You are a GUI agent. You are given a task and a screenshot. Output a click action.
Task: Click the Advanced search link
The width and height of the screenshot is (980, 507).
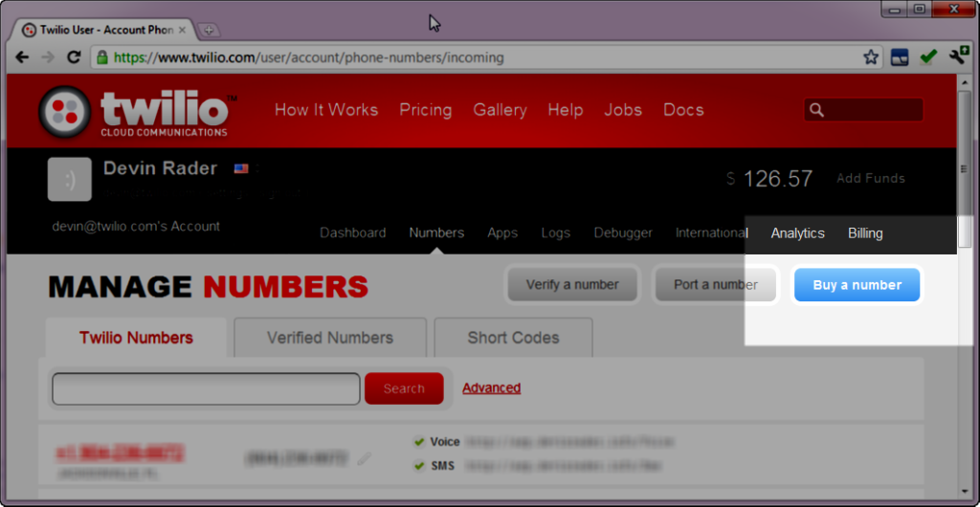click(491, 388)
